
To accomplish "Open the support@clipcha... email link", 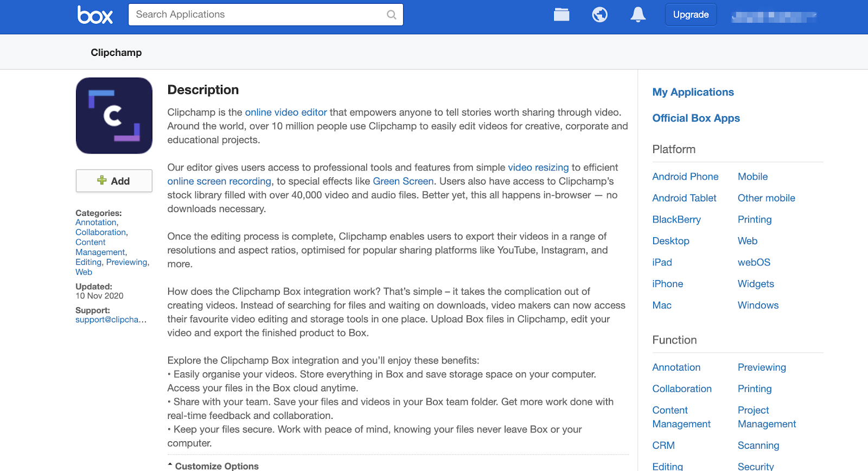I will coord(111,320).
